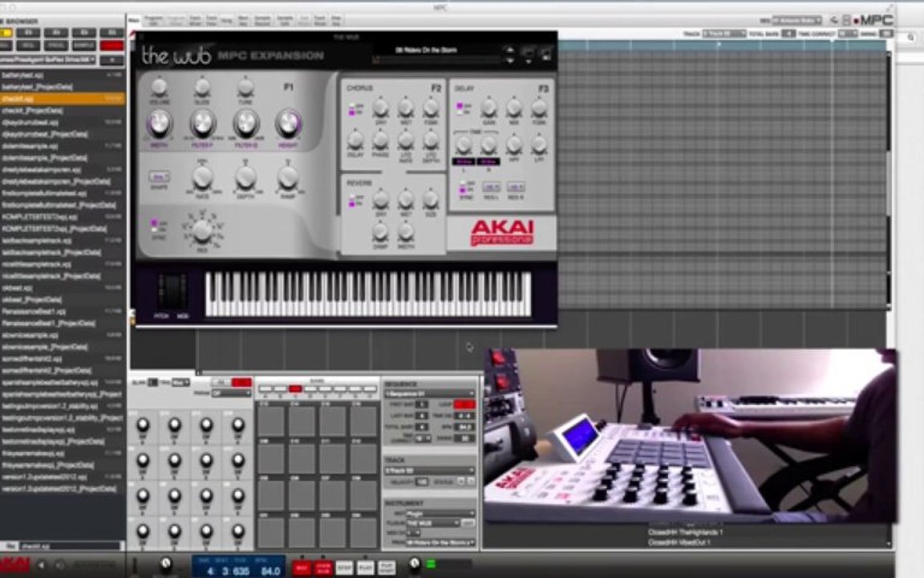Click the STOP transport button

pyautogui.click(x=344, y=568)
